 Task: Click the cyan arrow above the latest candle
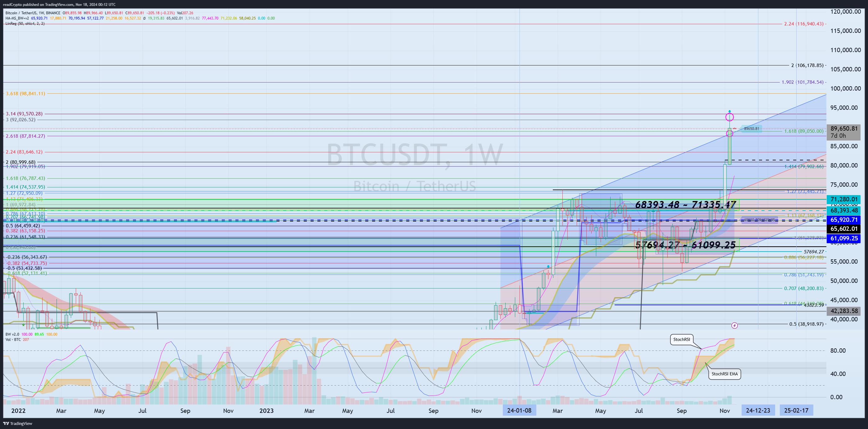tap(729, 111)
